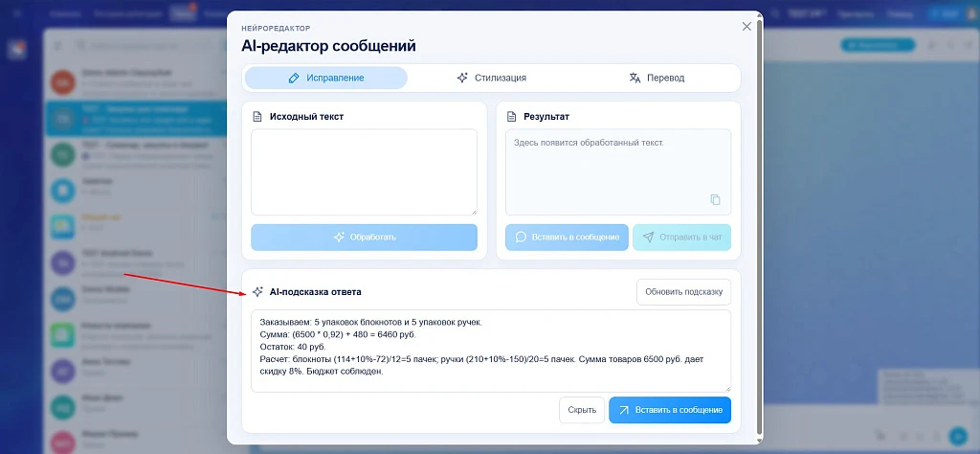980x454 pixels.
Task: Click the pencil icon on the Исправление tab
Action: 294,79
